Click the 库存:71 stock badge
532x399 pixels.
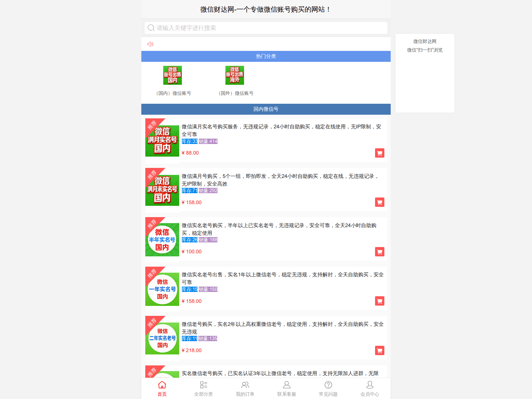point(190,191)
